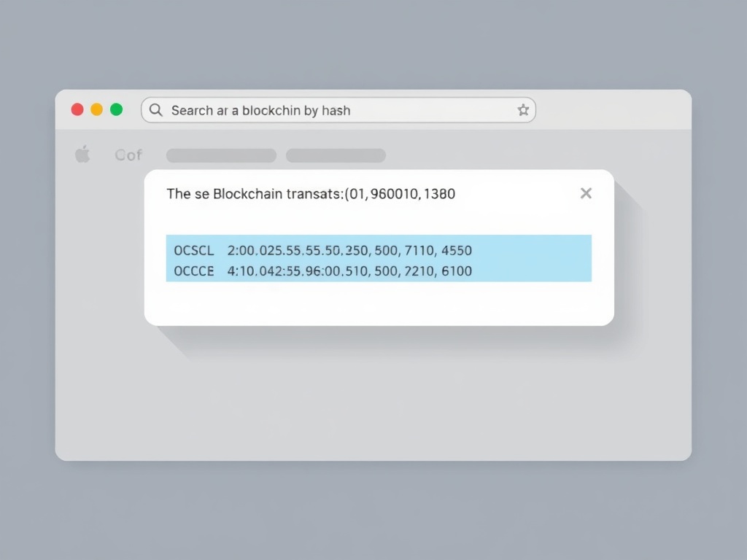
Task: Open the Cof menu item
Action: click(x=128, y=155)
